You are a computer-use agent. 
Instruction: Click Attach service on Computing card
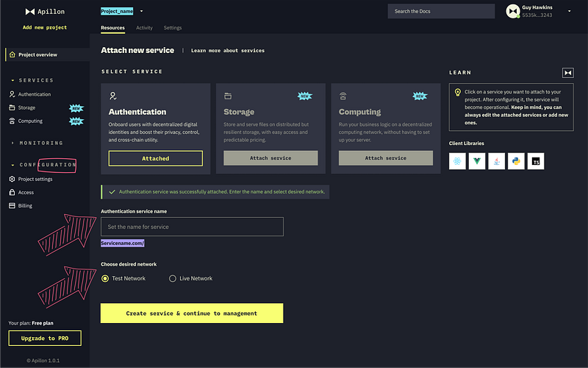coord(386,158)
